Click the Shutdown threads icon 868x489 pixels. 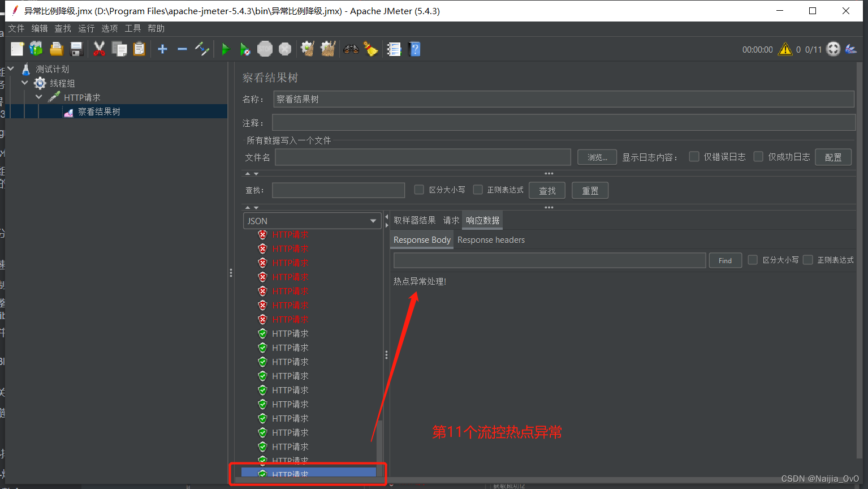coord(285,49)
